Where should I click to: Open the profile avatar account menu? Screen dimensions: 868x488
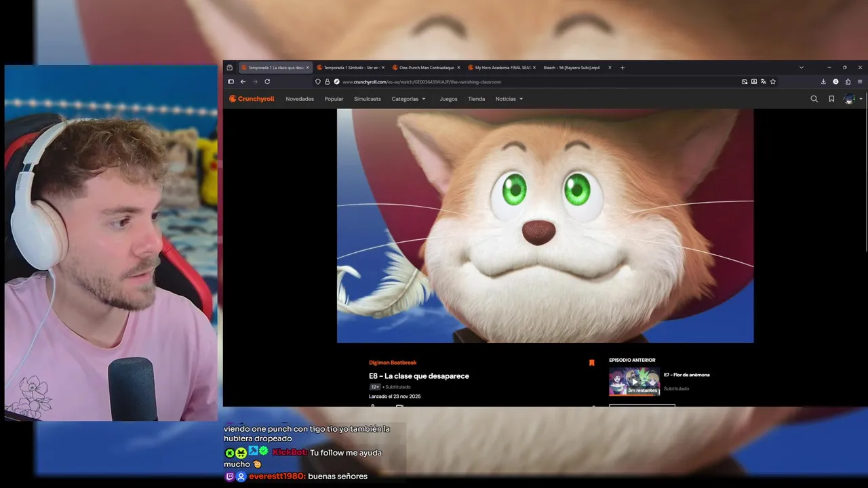click(x=849, y=99)
